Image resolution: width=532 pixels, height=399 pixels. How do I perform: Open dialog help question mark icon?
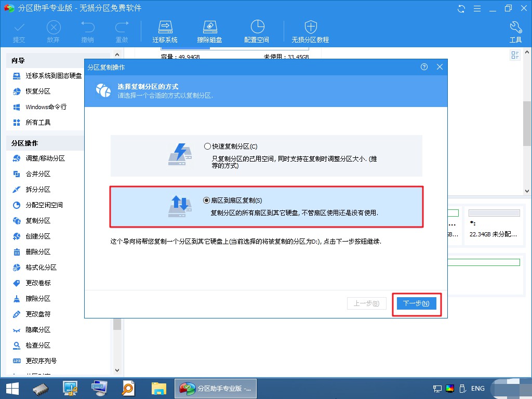coord(424,67)
